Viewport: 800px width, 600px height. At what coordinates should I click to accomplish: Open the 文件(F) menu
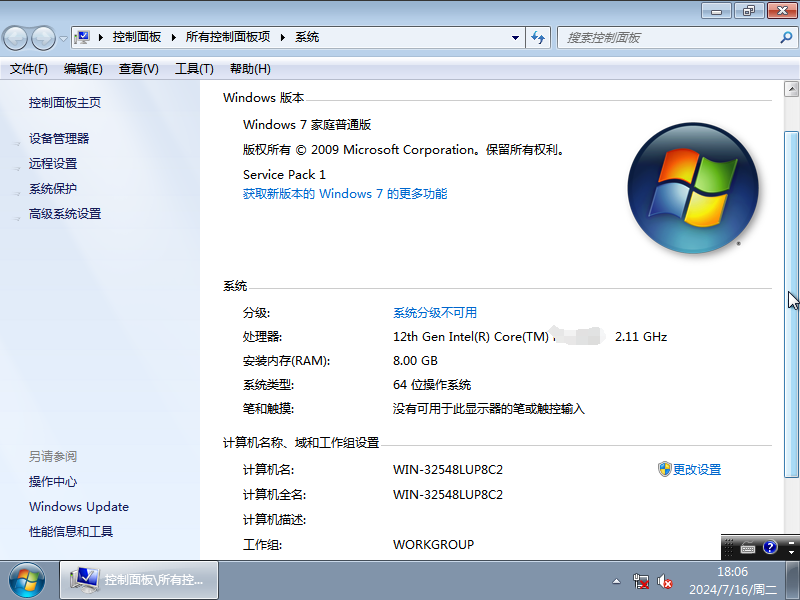click(x=30, y=68)
